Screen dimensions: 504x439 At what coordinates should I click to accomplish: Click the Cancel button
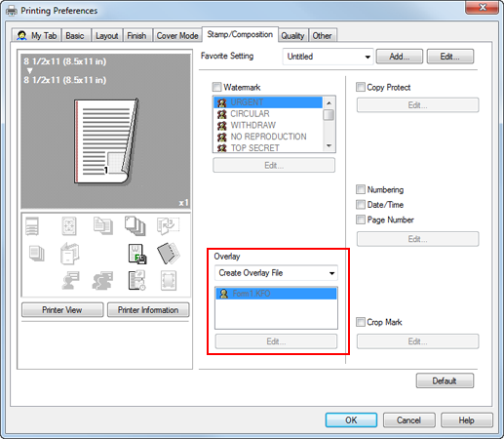tap(408, 420)
